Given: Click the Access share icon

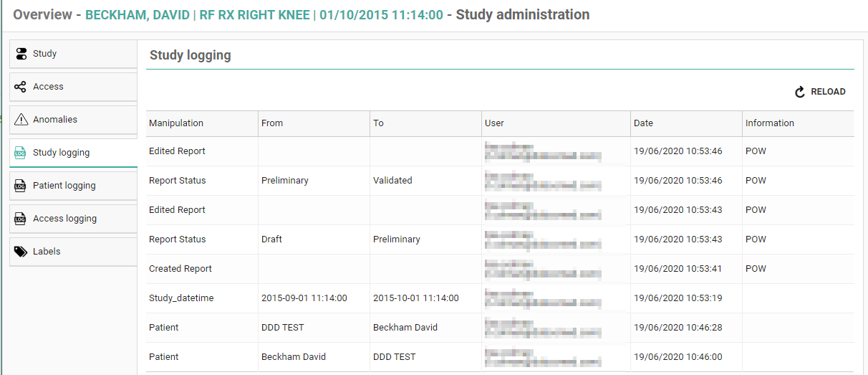Looking at the screenshot, I should coord(21,87).
